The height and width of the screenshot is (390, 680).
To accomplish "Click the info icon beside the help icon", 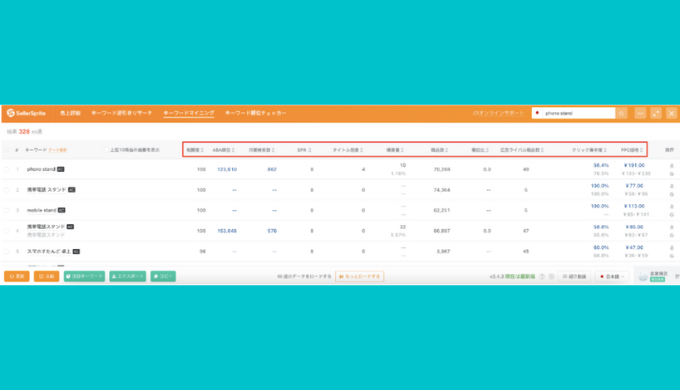I will pos(551,276).
